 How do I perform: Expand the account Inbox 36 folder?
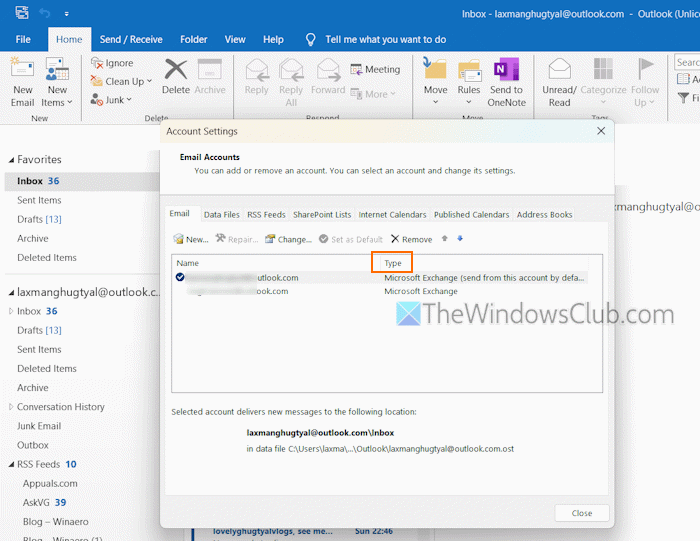pos(11,311)
